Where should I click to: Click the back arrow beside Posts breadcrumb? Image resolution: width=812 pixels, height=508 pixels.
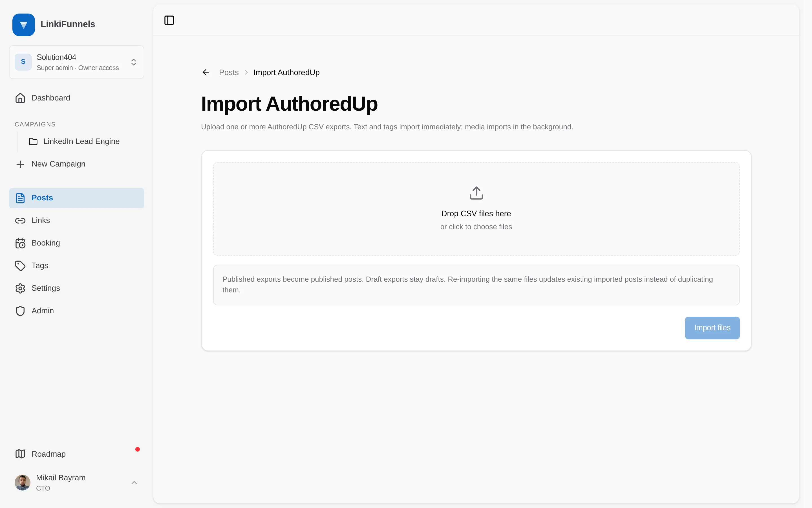pyautogui.click(x=206, y=72)
